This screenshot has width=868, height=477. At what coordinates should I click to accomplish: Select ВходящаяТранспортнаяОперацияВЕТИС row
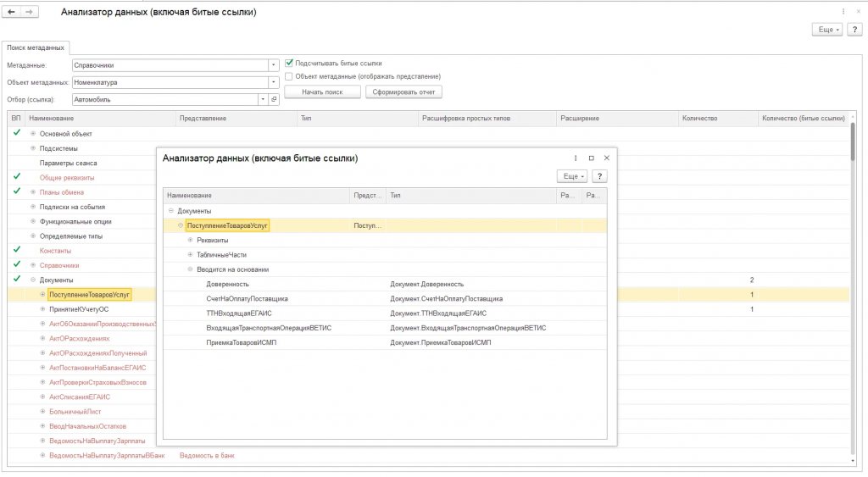pyautogui.click(x=385, y=328)
